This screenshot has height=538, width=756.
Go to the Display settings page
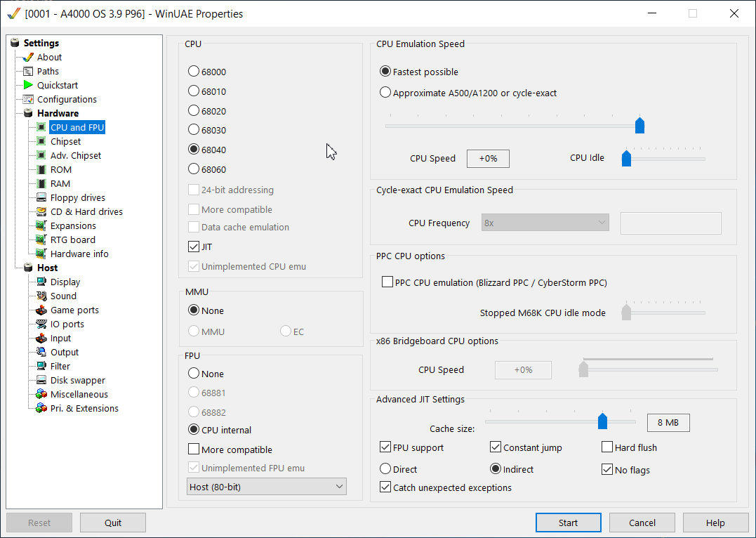pyautogui.click(x=65, y=282)
